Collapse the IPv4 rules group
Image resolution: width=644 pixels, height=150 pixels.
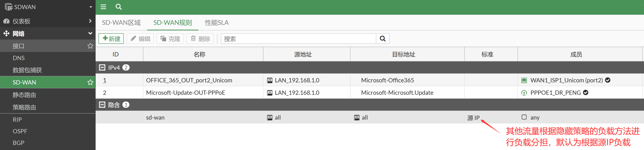[x=102, y=67]
